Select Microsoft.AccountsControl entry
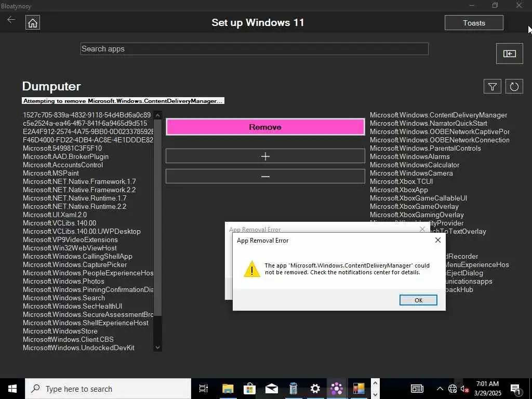The image size is (532, 399). (63, 165)
